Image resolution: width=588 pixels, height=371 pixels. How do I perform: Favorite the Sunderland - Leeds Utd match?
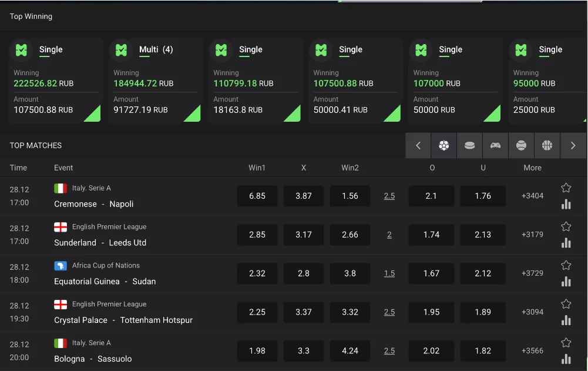pos(566,226)
